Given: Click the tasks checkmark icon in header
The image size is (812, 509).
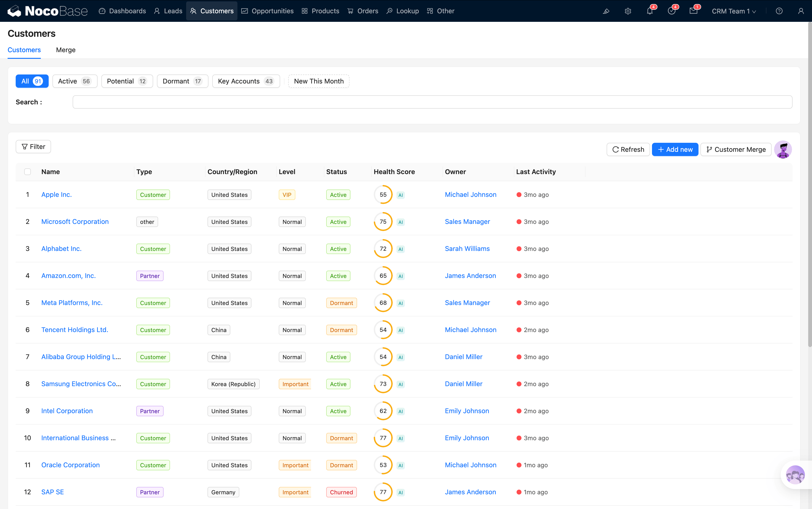Looking at the screenshot, I should pos(671,11).
